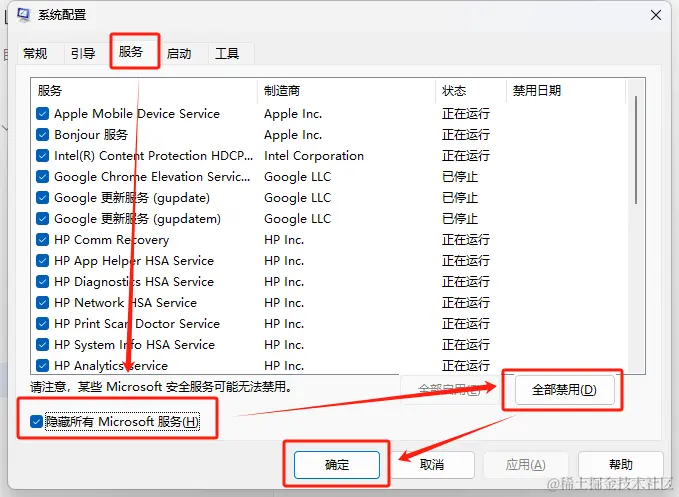Click the 应用(A) button
The image size is (679, 497).
point(526,465)
